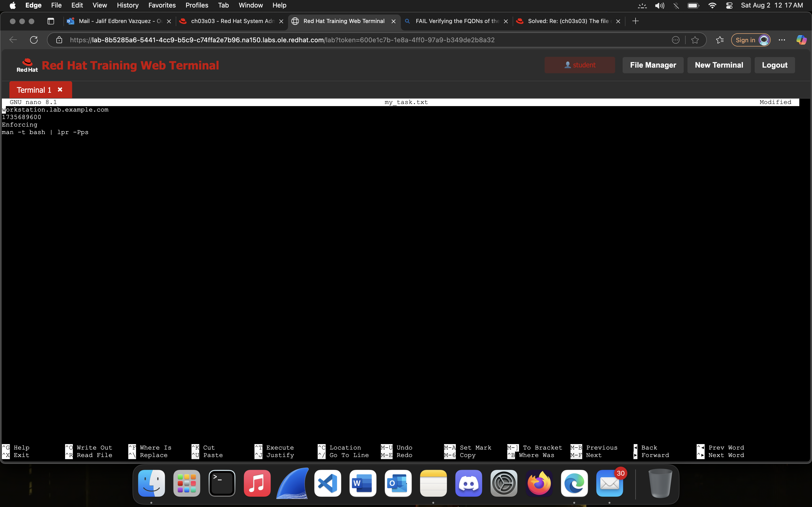
Task: Click the New Terminal button
Action: (x=719, y=65)
